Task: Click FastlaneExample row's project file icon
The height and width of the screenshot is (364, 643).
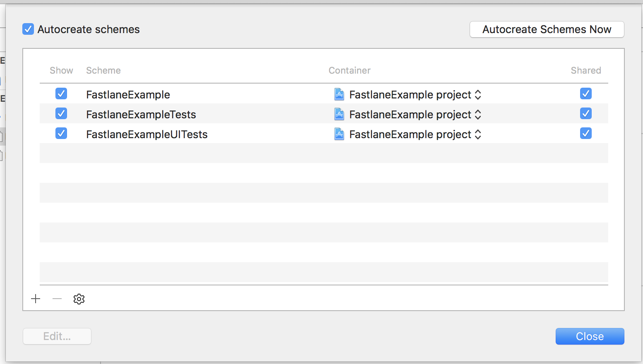Action: pos(339,95)
